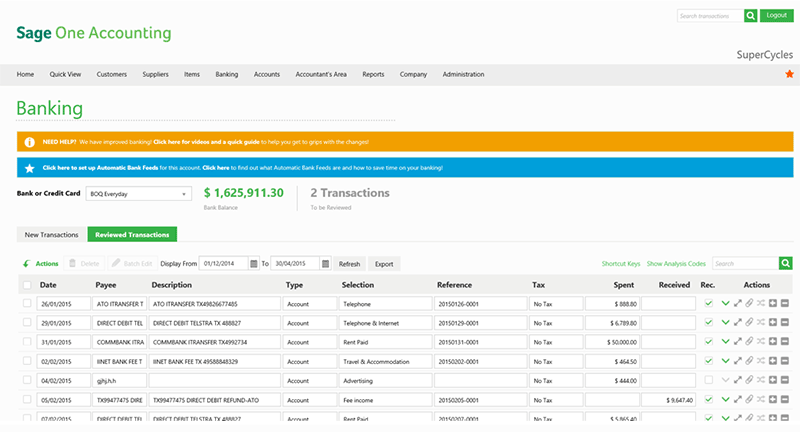Click the Selection cell reading Travel & Accommodation
This screenshot has width=800, height=432.
(385, 361)
